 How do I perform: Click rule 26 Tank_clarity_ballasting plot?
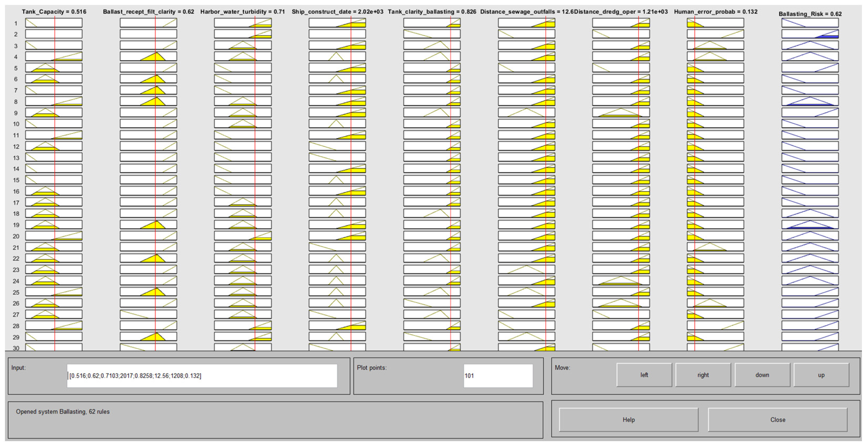tap(432, 303)
